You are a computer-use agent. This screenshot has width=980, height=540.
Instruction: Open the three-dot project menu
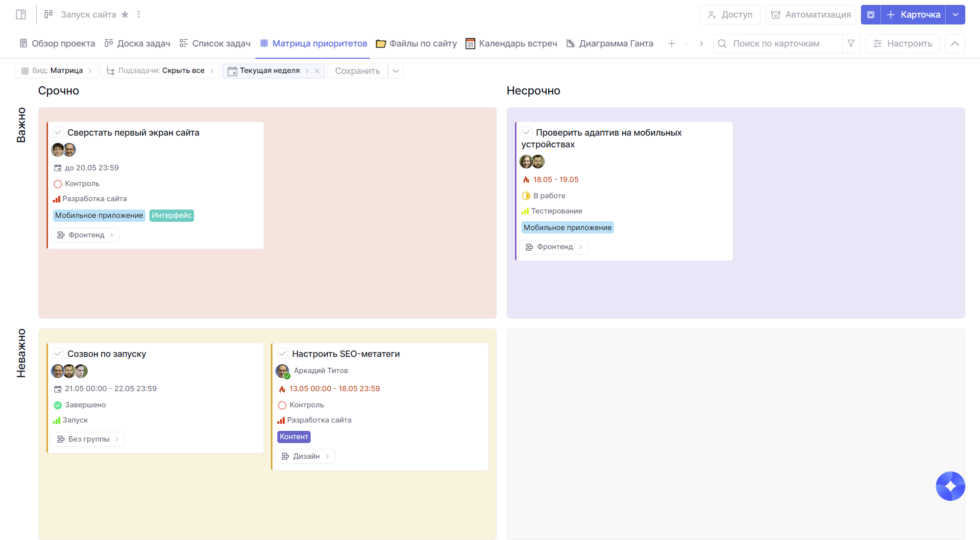coord(139,15)
